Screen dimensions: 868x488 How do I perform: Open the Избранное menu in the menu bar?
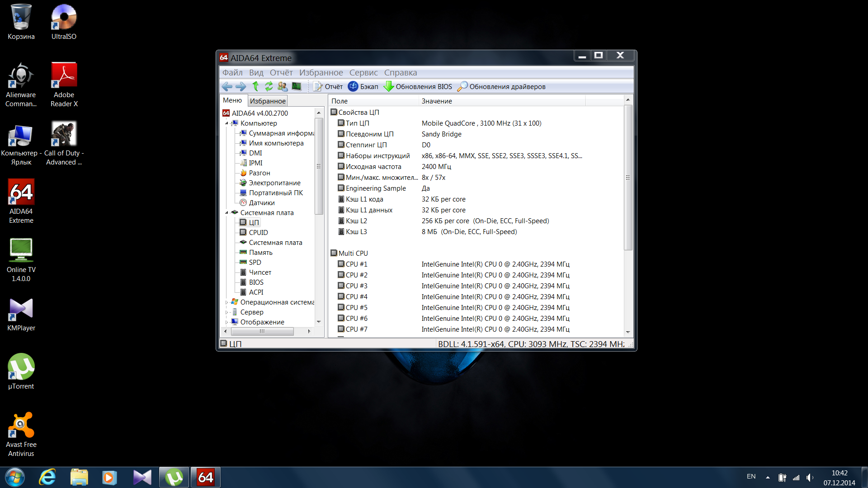(321, 73)
